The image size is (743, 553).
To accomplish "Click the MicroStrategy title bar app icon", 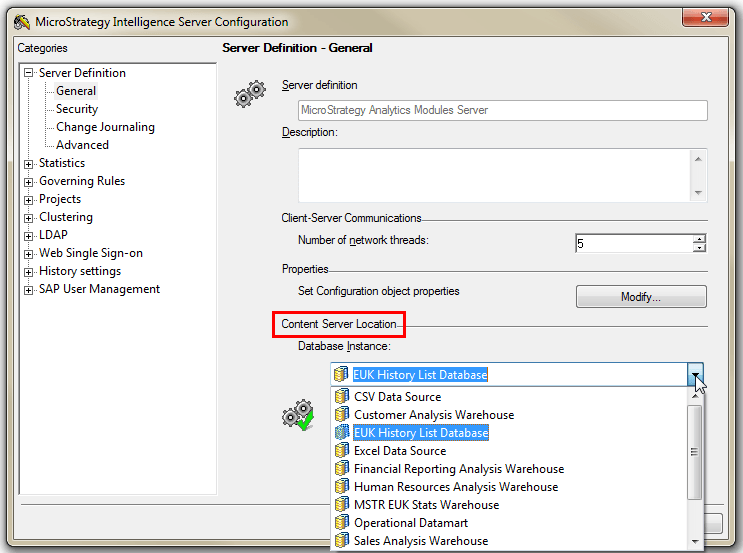I will pyautogui.click(x=22, y=22).
